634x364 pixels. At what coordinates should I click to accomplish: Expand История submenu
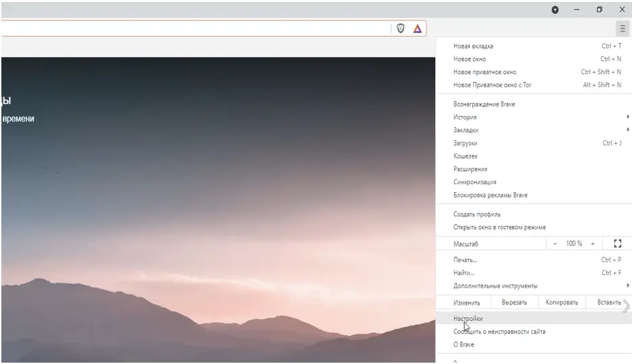click(534, 117)
